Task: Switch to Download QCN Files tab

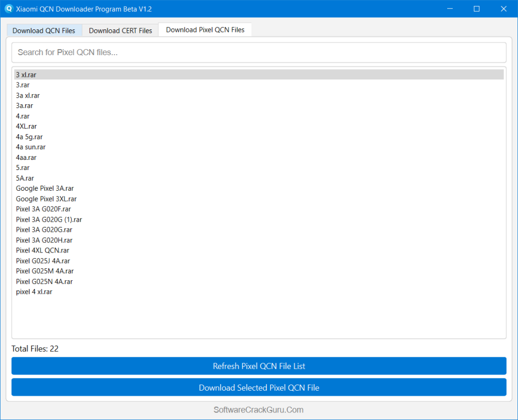Action: [x=44, y=30]
